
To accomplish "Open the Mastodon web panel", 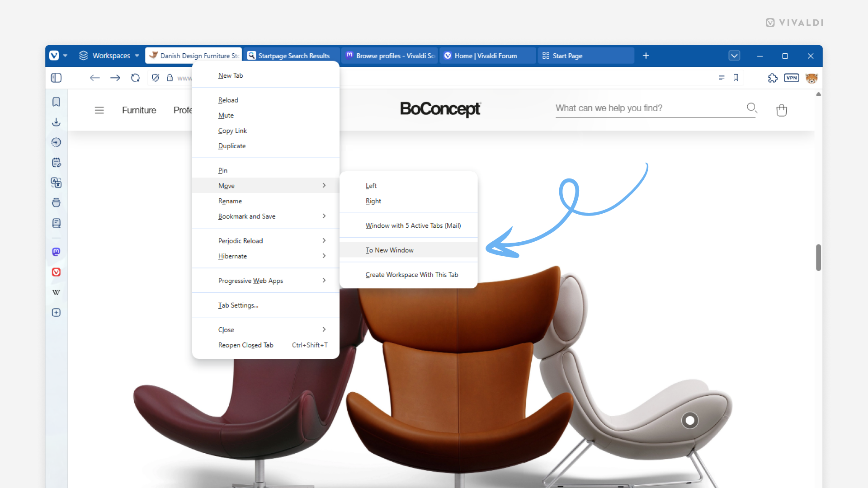I will click(x=56, y=252).
